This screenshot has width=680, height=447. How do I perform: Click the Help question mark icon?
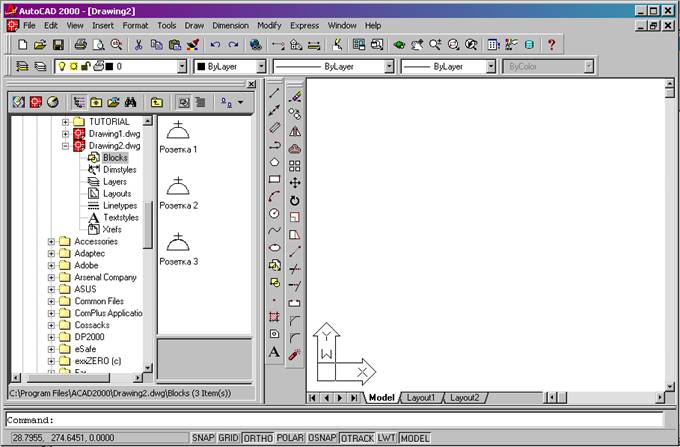[x=551, y=45]
